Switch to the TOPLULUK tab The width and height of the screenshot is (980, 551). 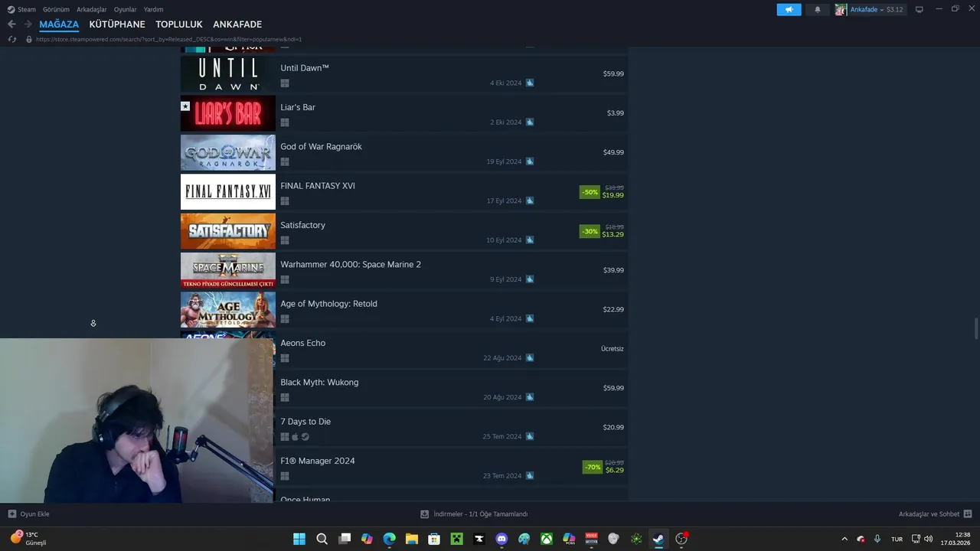point(179,24)
